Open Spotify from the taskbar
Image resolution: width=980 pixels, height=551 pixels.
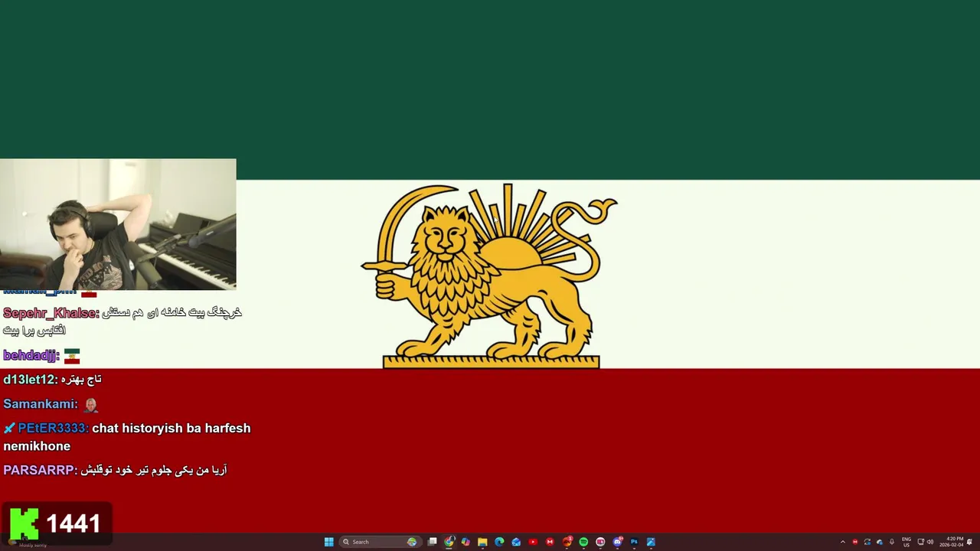point(583,542)
